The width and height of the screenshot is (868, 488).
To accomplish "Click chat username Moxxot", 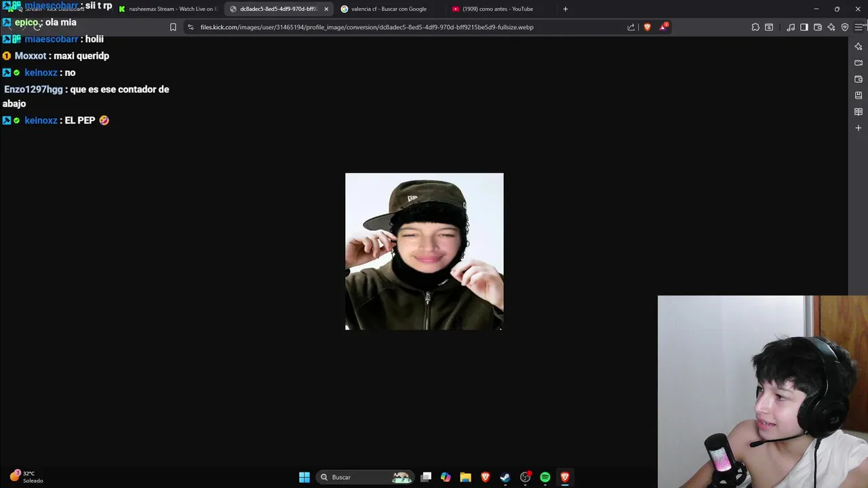I will (x=31, y=56).
